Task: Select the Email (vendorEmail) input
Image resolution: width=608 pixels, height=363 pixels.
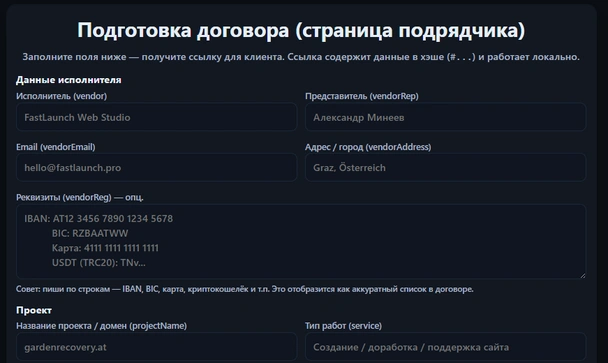Action: coord(157,168)
